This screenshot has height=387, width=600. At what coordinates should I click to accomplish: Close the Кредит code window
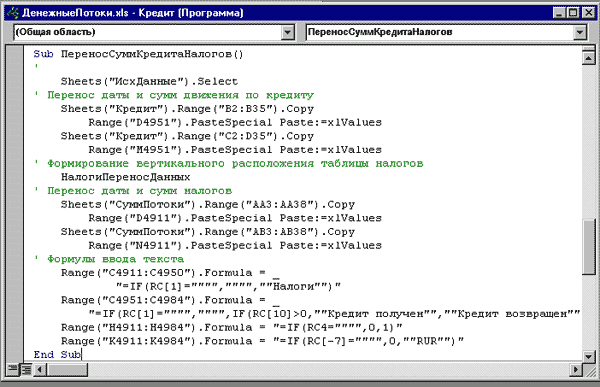click(588, 13)
